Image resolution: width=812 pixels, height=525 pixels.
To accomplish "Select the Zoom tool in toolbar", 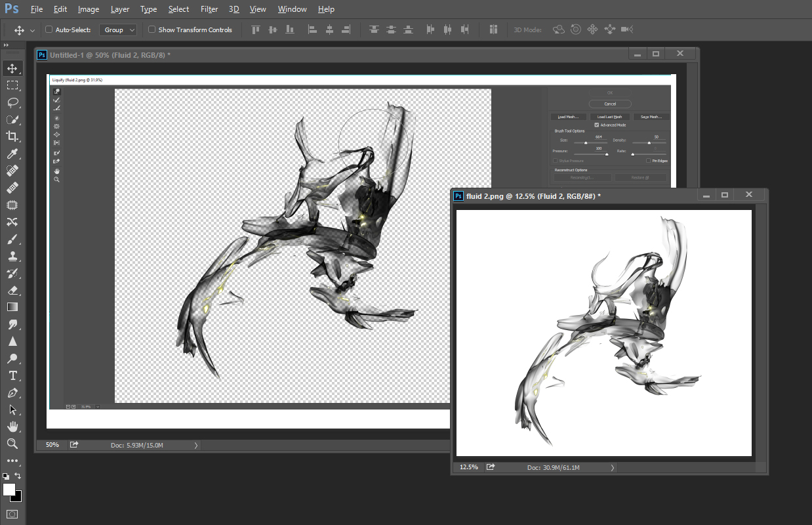I will [x=12, y=444].
